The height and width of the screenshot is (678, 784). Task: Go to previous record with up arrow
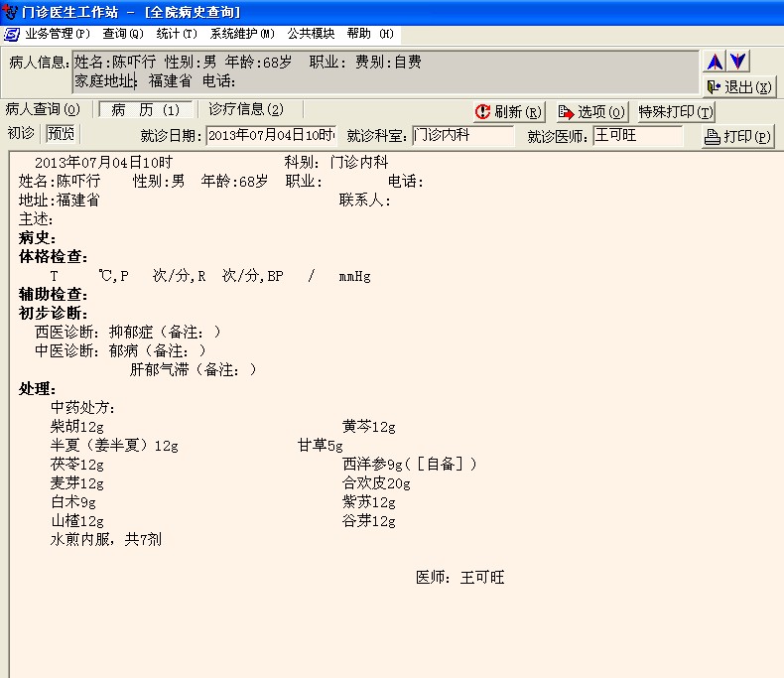(715, 62)
